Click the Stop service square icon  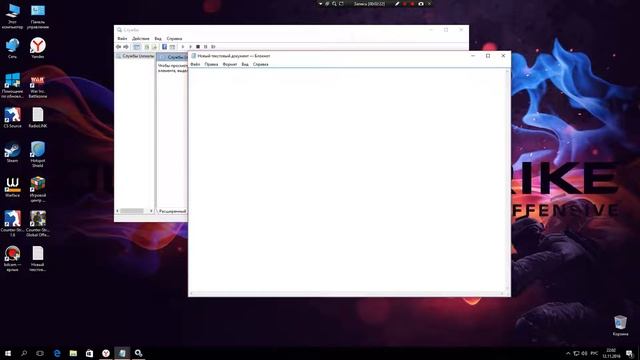198,47
